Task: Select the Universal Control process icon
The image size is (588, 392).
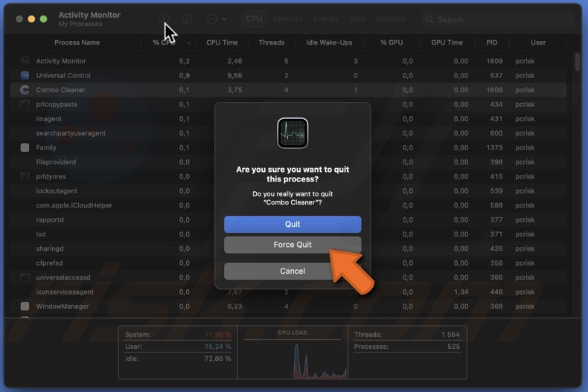Action: coord(25,75)
